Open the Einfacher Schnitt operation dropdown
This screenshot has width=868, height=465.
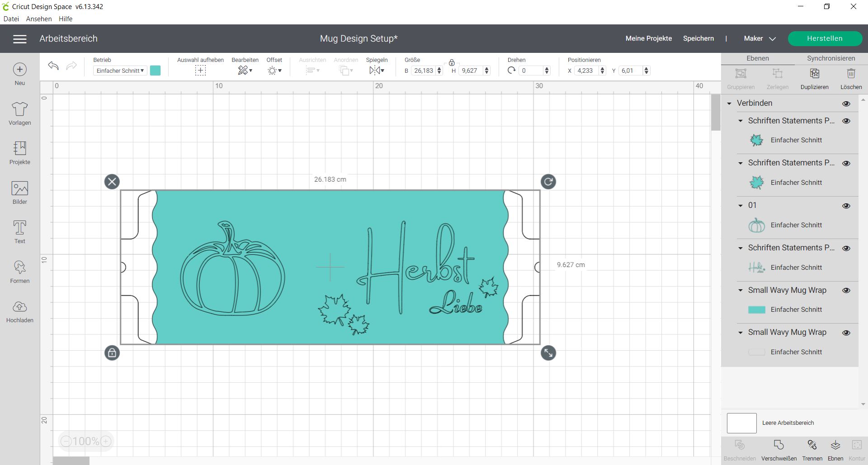pos(120,70)
